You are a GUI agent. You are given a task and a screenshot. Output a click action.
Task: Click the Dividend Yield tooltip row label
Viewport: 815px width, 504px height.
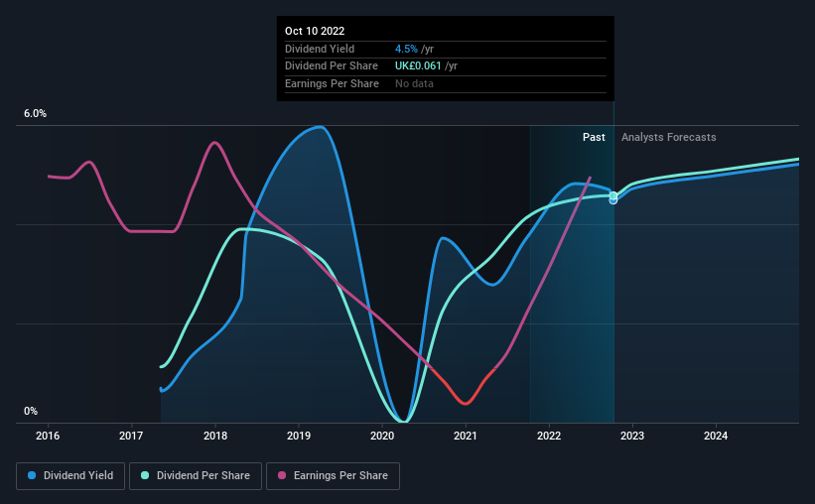pyautogui.click(x=320, y=49)
